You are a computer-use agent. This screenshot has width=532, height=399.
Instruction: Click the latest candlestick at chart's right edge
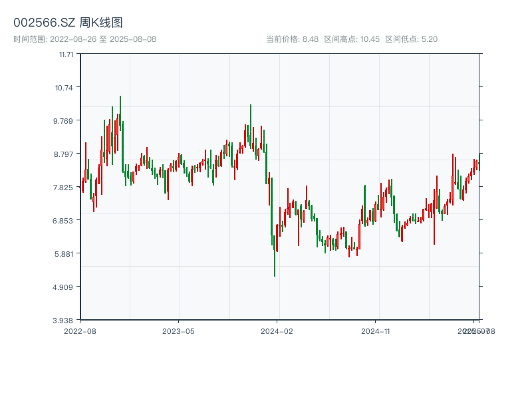pyautogui.click(x=477, y=164)
